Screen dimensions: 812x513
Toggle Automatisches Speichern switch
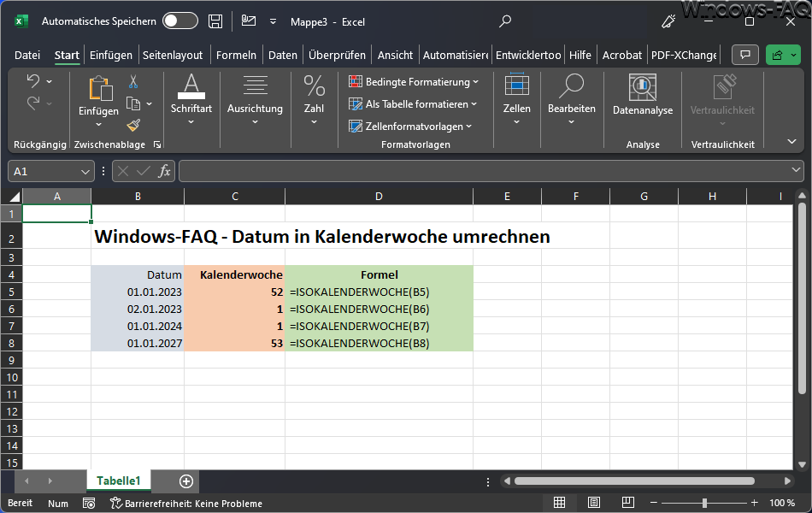point(180,21)
